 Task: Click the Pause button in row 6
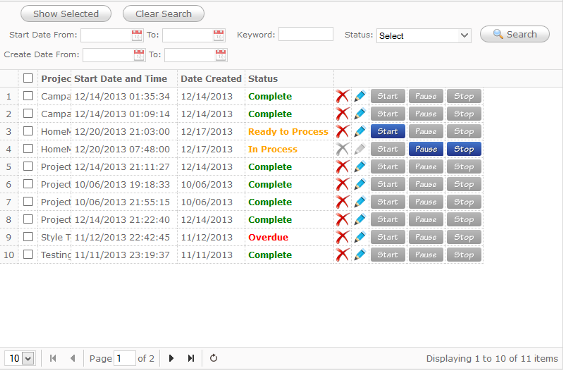point(426,184)
